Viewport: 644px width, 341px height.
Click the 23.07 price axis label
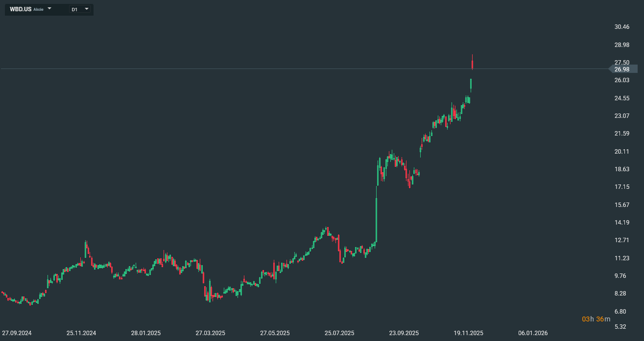(x=622, y=116)
